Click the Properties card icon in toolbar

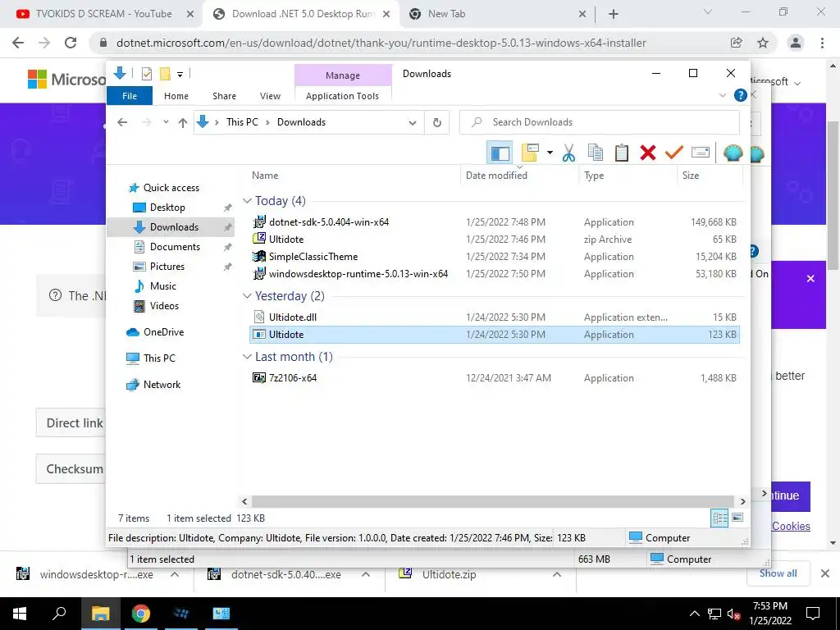click(x=701, y=153)
